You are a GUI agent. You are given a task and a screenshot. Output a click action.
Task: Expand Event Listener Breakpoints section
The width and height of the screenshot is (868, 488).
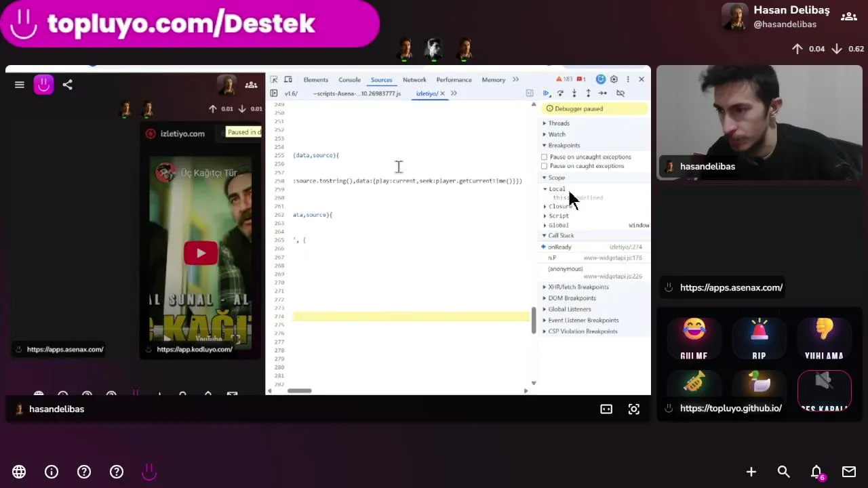pos(583,320)
